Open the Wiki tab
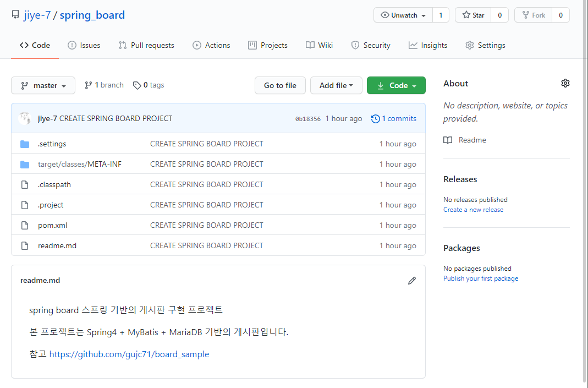Image resolution: width=588 pixels, height=388 pixels. [x=319, y=45]
